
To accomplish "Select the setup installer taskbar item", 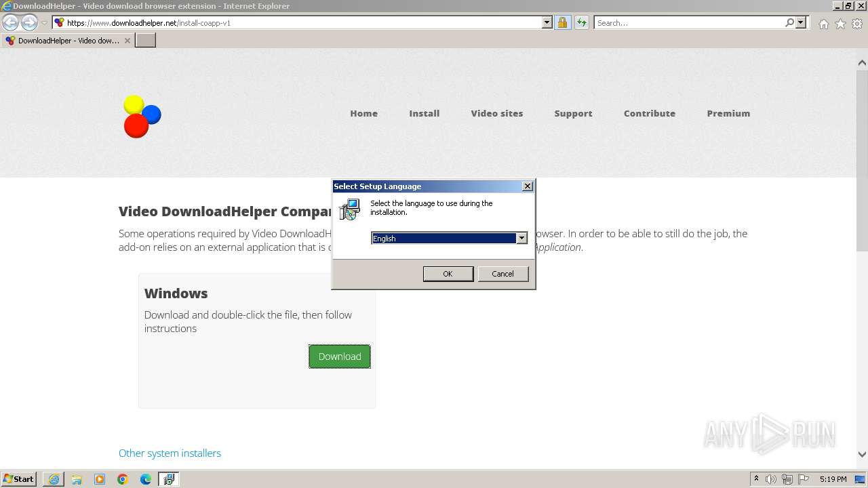I will point(169,479).
